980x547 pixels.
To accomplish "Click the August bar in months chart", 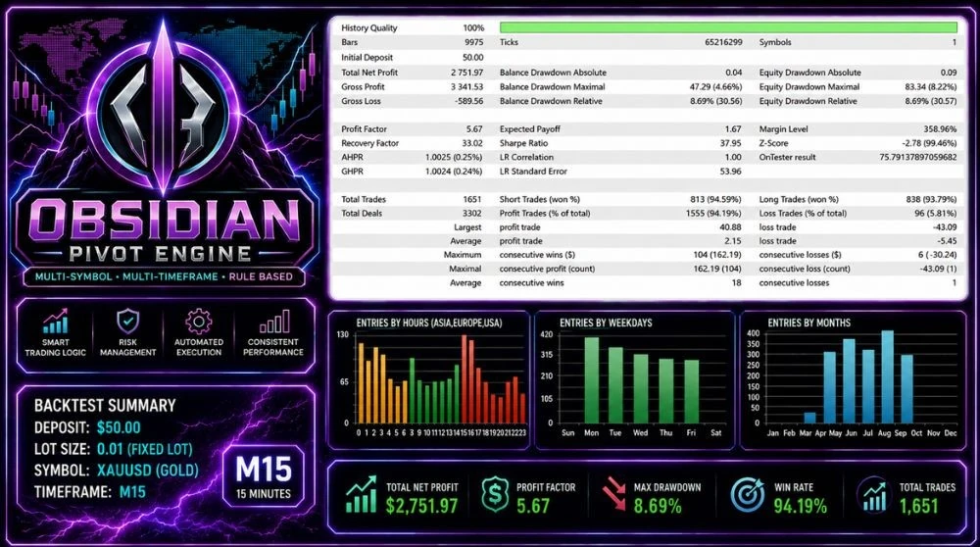I will pyautogui.click(x=887, y=377).
